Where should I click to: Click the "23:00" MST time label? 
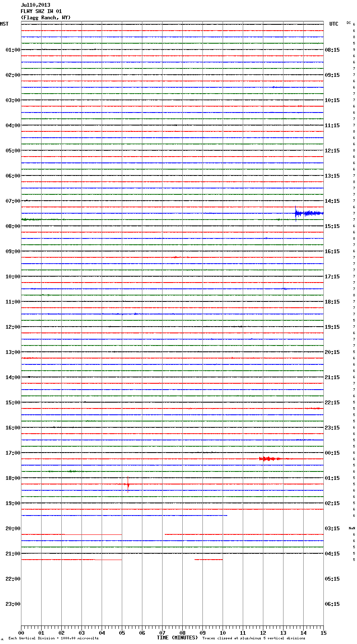pos(13,604)
